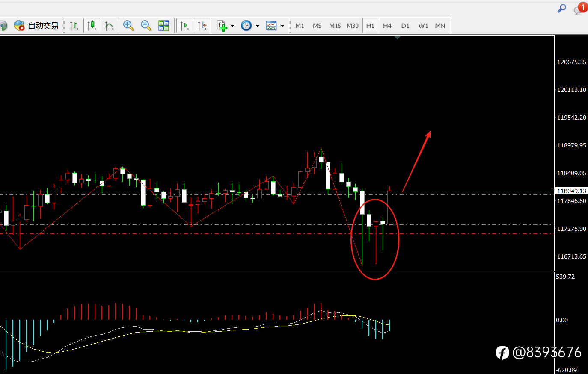Click the add indicator icon

coord(222,26)
